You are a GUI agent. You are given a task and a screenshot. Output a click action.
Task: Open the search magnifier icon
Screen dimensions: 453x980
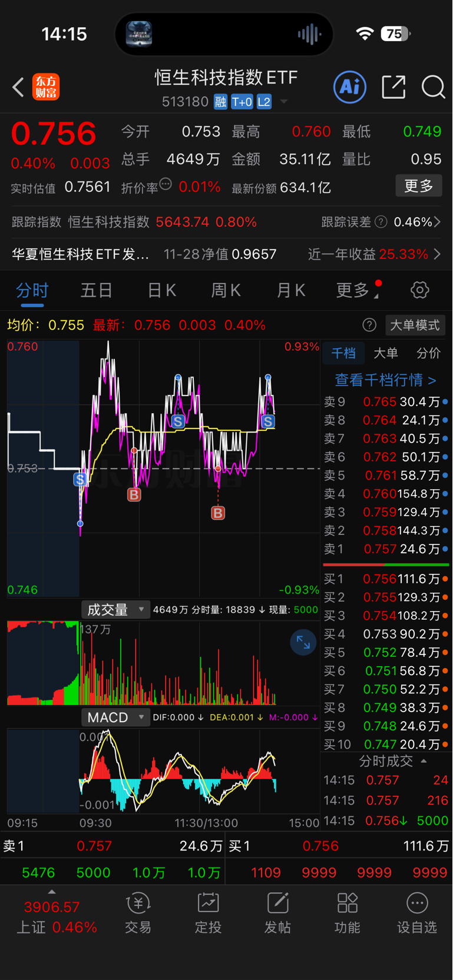(433, 87)
